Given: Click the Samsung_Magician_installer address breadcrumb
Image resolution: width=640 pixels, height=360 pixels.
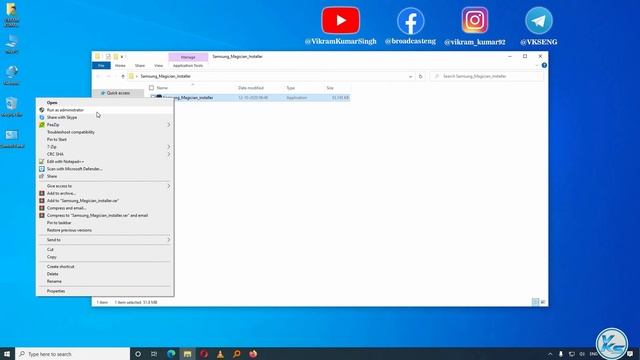Looking at the screenshot, I should [165, 76].
